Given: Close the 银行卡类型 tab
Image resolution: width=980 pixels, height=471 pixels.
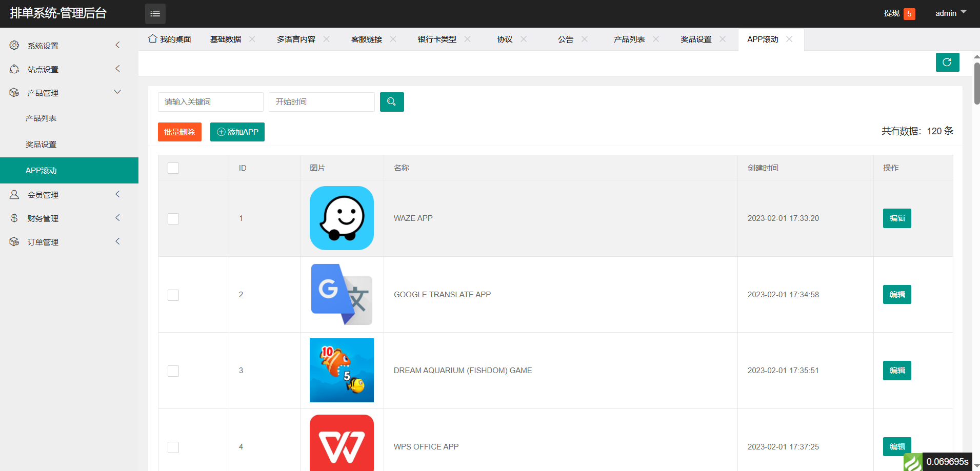Looking at the screenshot, I should click(467, 39).
